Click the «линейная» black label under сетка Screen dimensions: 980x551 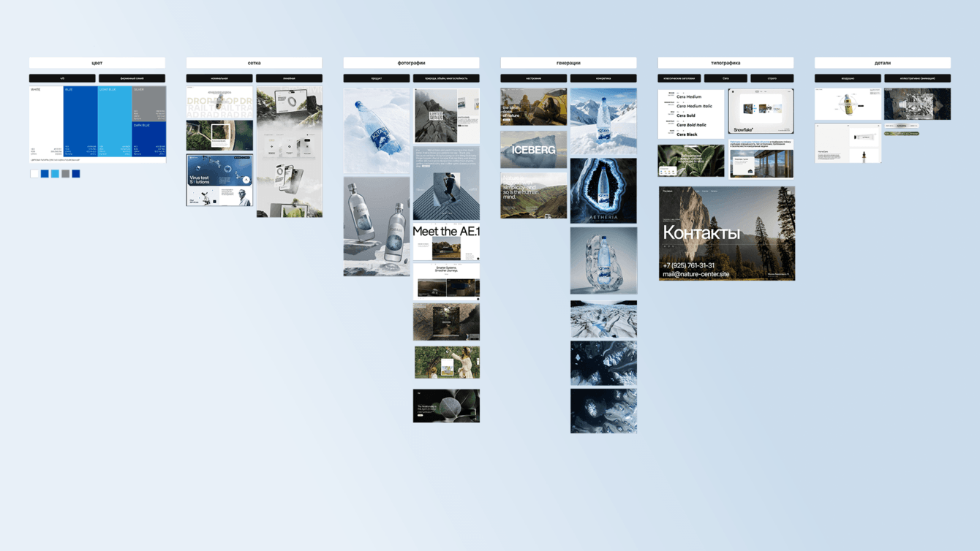point(289,78)
